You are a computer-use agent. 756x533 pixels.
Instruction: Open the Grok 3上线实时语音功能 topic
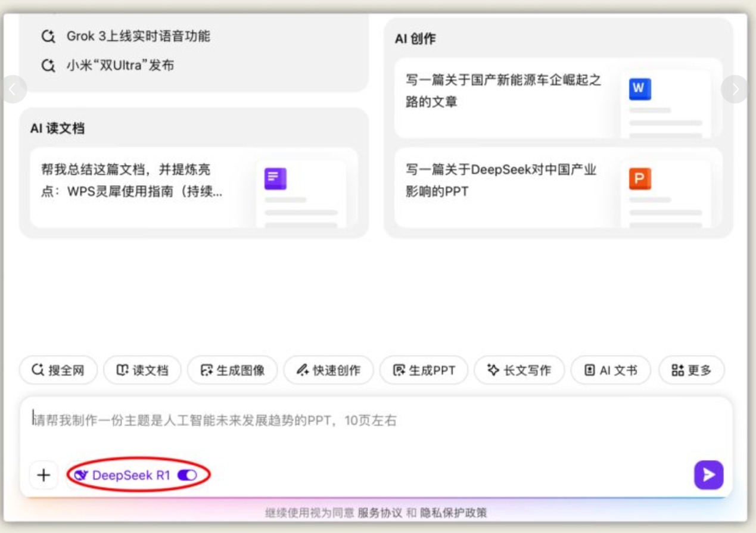click(138, 36)
